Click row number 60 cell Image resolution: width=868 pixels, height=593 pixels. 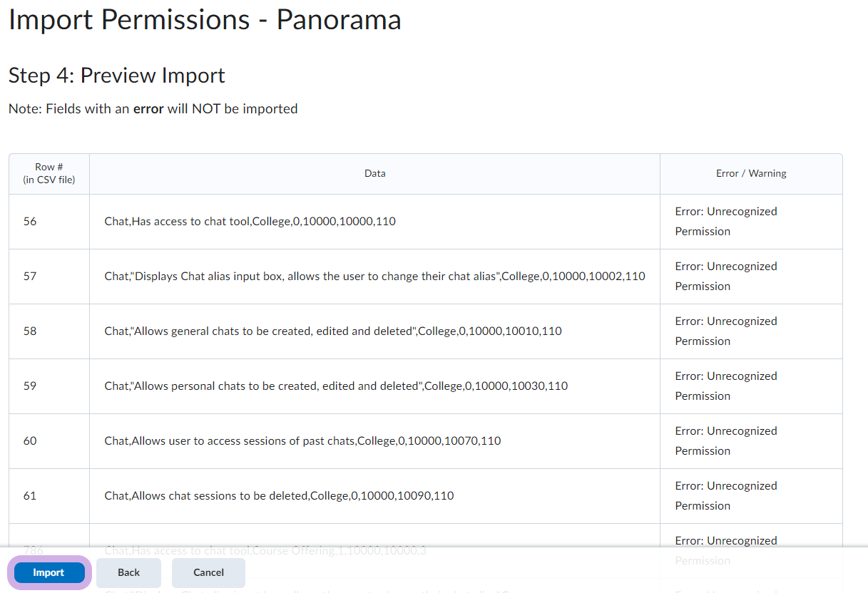30,441
